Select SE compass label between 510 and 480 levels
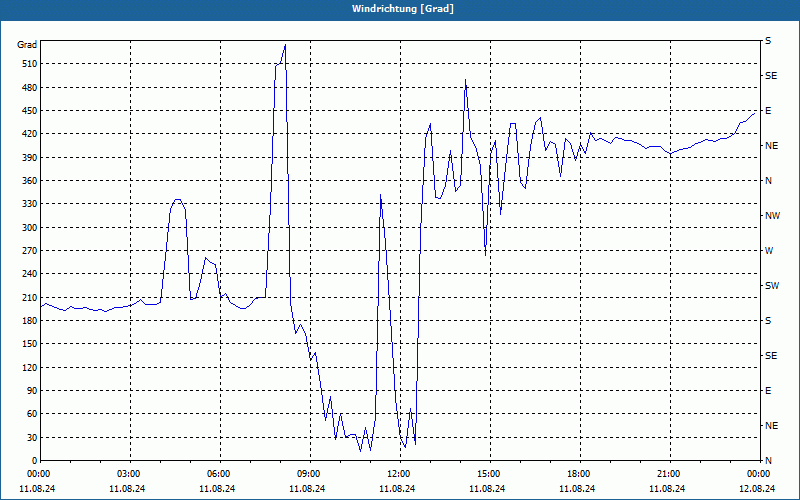The image size is (800, 500). point(771,76)
